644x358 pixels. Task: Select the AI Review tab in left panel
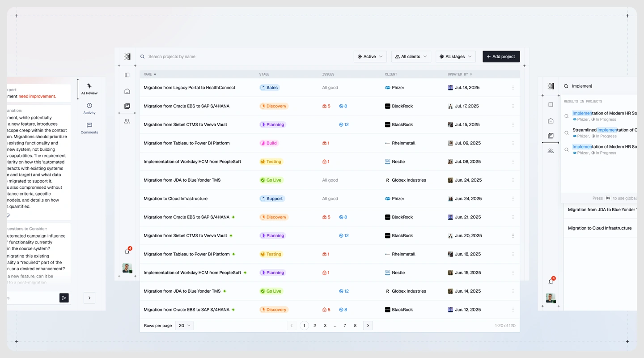89,89
